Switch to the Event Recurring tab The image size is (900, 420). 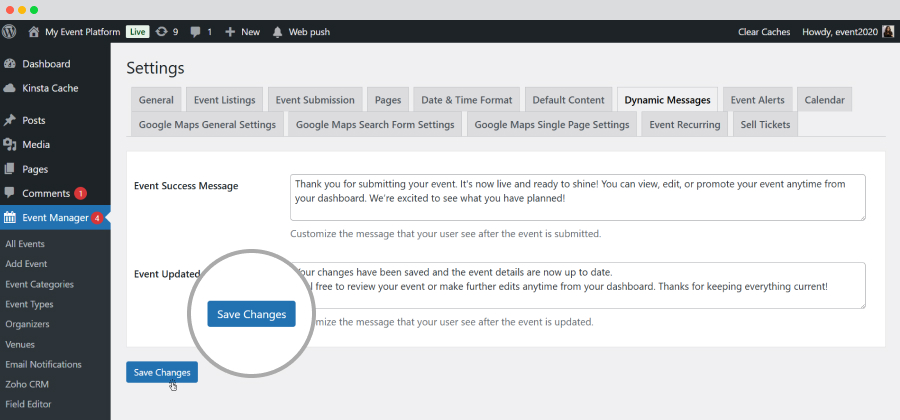pos(685,125)
